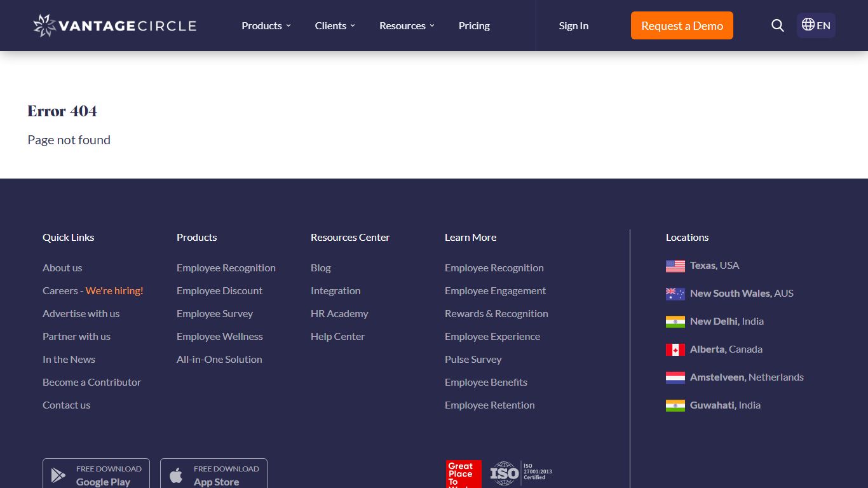Open Employee Engagement link

(495, 290)
